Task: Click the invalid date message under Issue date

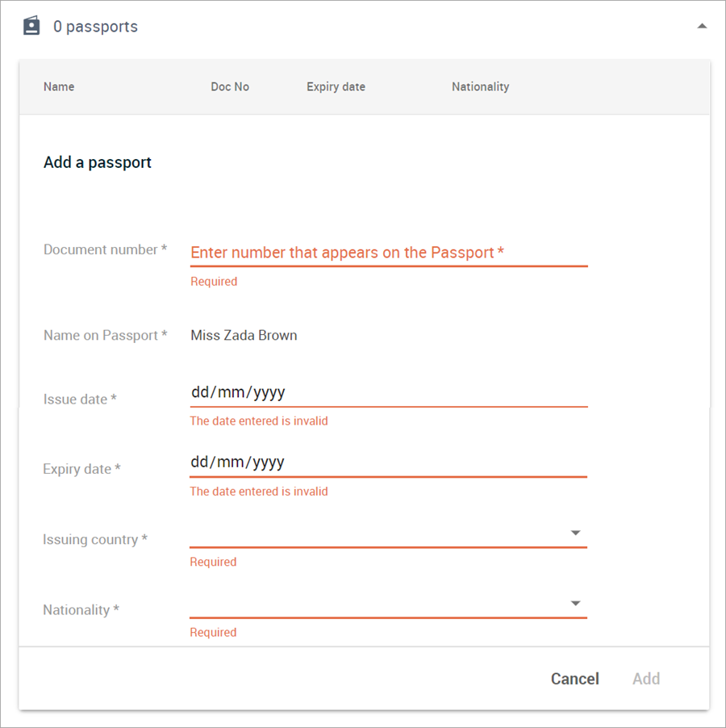Action: [259, 420]
